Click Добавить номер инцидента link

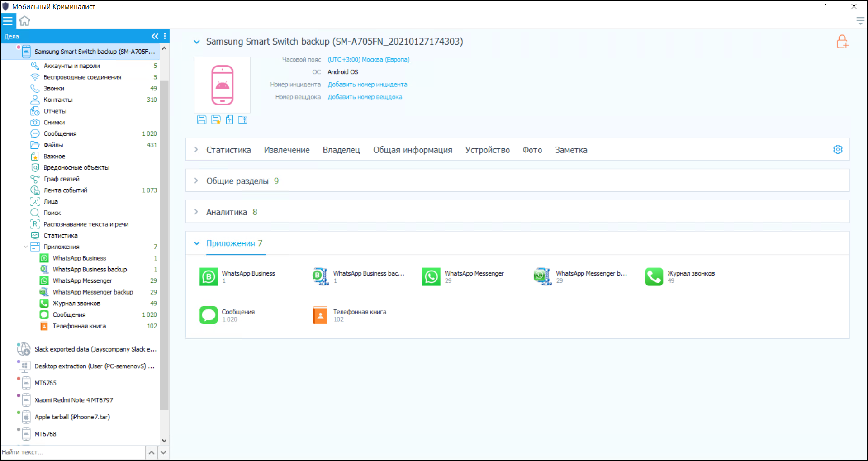click(x=367, y=85)
